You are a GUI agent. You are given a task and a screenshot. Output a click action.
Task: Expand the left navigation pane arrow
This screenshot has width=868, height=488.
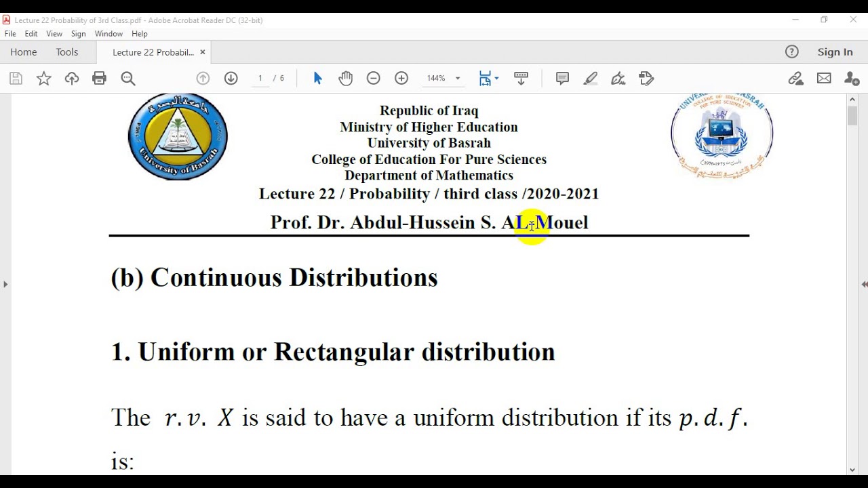tap(5, 284)
